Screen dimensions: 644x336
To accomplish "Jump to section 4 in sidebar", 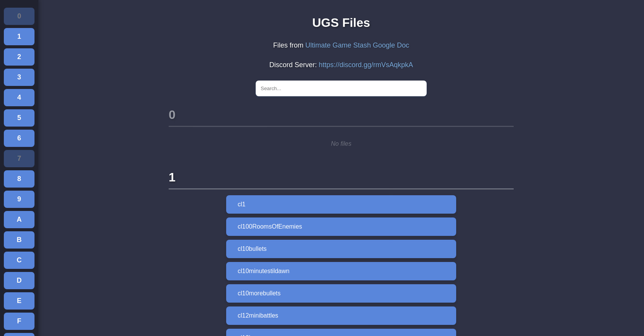I will (x=19, y=97).
